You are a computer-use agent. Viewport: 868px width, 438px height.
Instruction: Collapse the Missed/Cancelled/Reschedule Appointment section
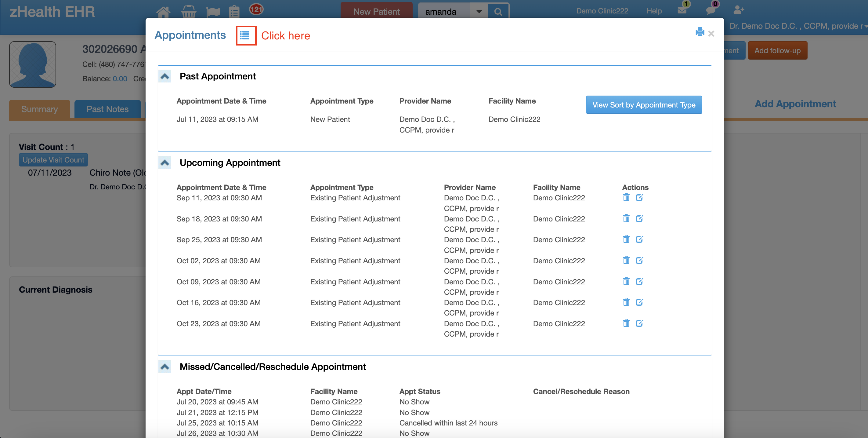(165, 367)
